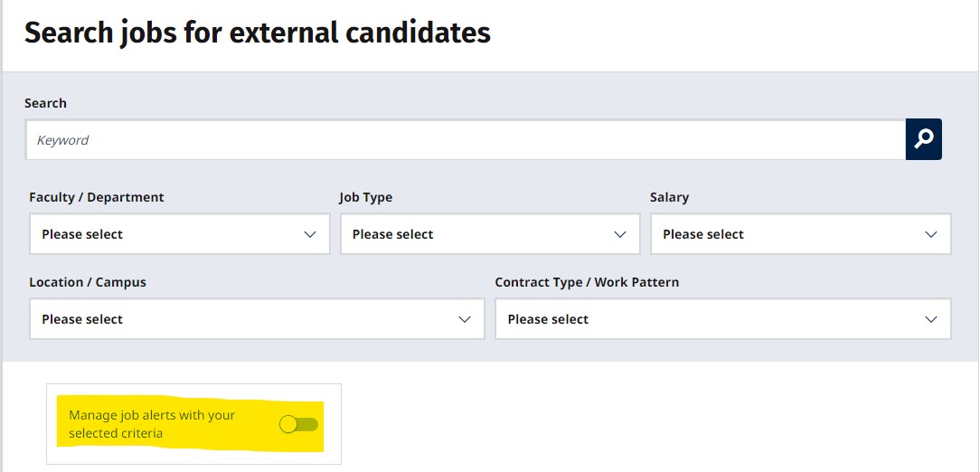Click the magnifying glass search button
Image resolution: width=980 pixels, height=472 pixels.
[923, 139]
